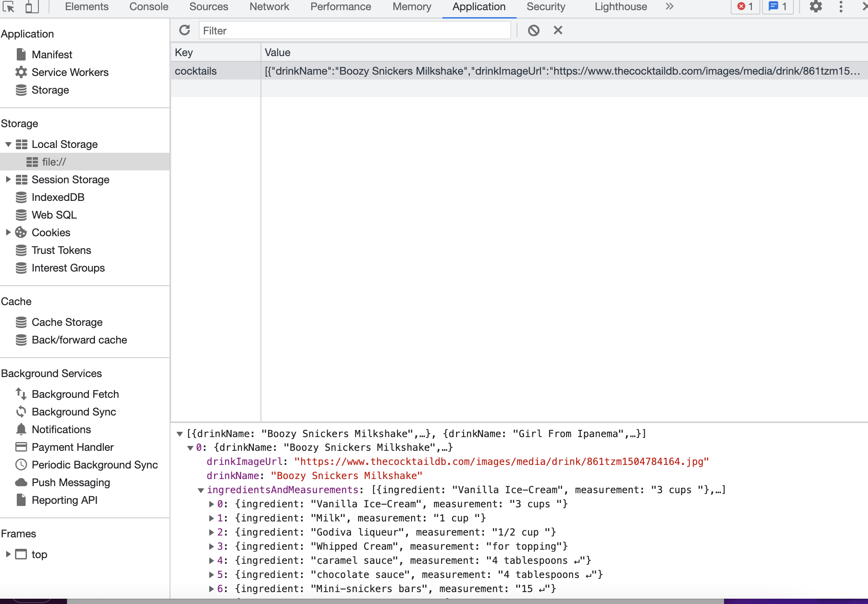Expand Session Storage
Viewport: 868px width, 604px height.
[8, 179]
